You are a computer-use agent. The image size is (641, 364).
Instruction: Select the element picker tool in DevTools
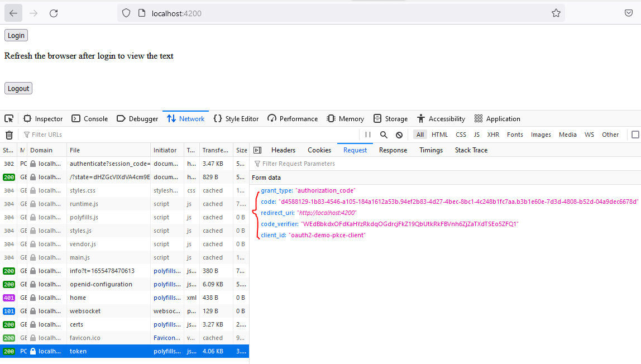pos(9,118)
